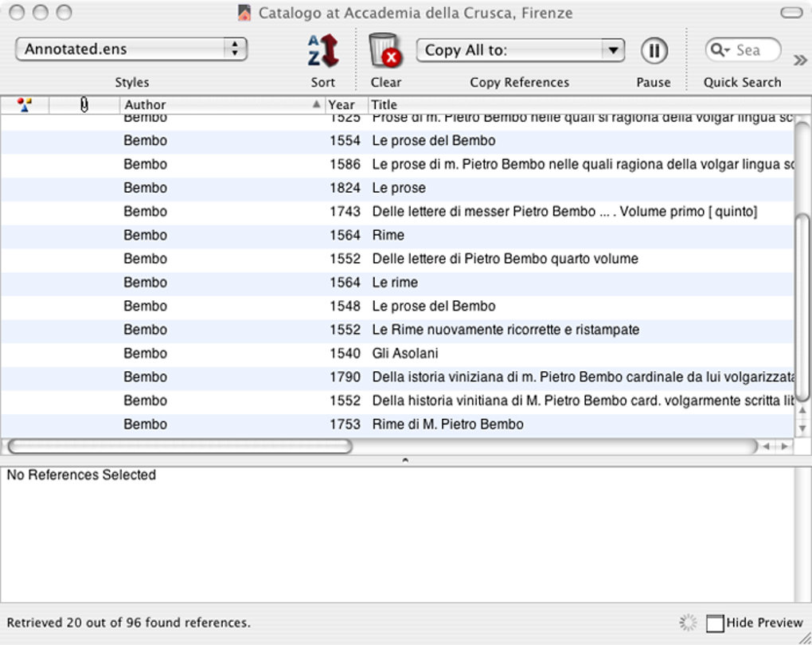Click the horizontal scrollbar thumb
This screenshot has height=645, width=812.
[180, 446]
